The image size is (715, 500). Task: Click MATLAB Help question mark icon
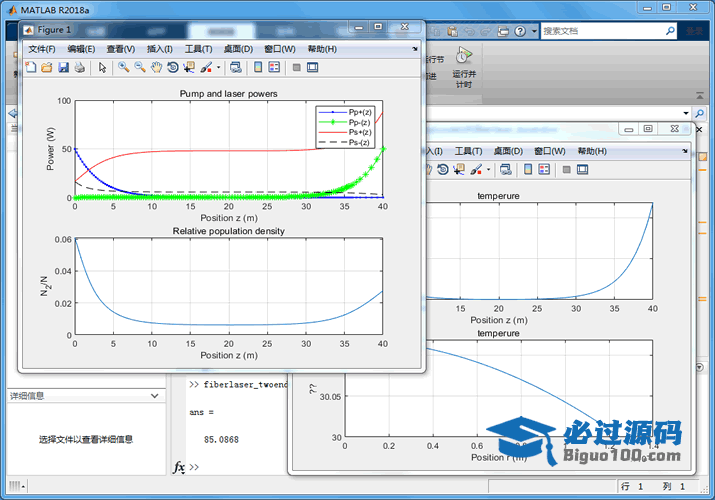click(520, 31)
